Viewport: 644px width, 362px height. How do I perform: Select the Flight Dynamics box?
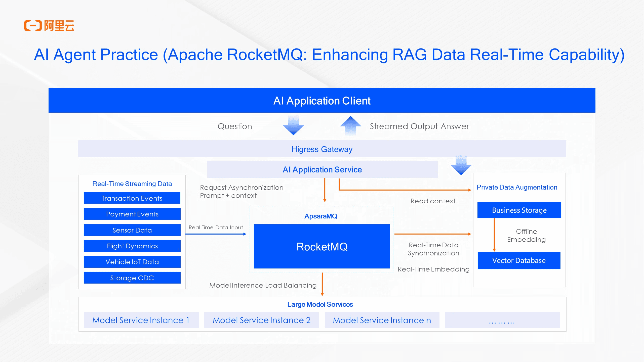[132, 246]
